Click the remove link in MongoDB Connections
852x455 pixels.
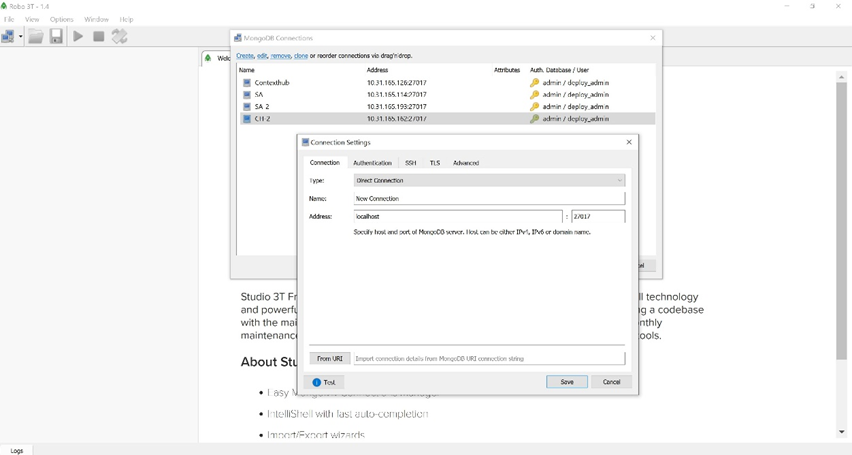coord(280,55)
